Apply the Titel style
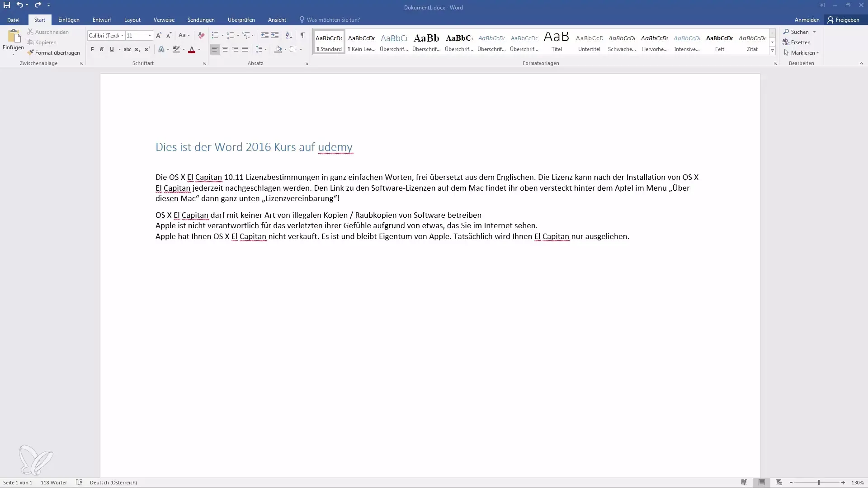 pyautogui.click(x=557, y=42)
